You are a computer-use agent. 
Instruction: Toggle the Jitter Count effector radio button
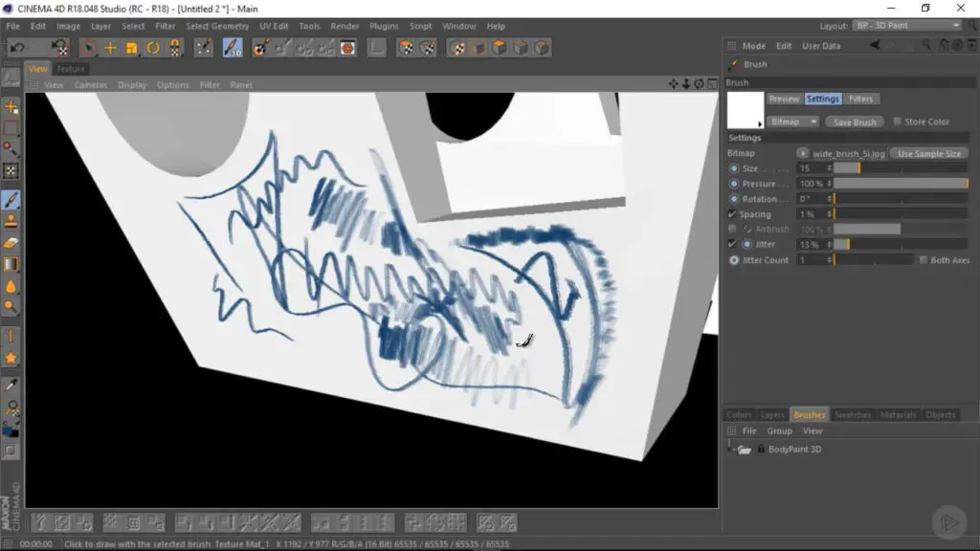pyautogui.click(x=734, y=260)
